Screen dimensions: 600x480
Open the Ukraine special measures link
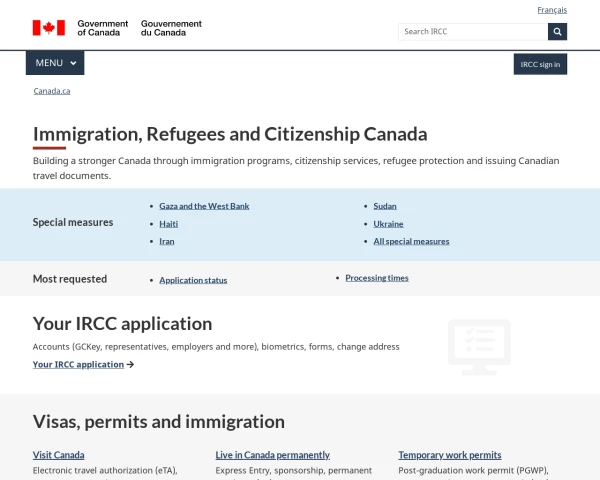point(388,224)
